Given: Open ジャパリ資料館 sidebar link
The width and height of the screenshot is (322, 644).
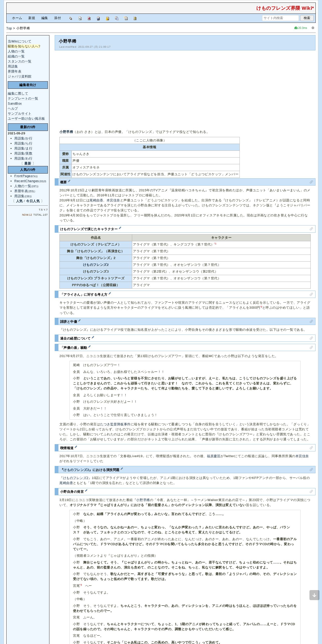Looking at the screenshot, I should 20,76.
